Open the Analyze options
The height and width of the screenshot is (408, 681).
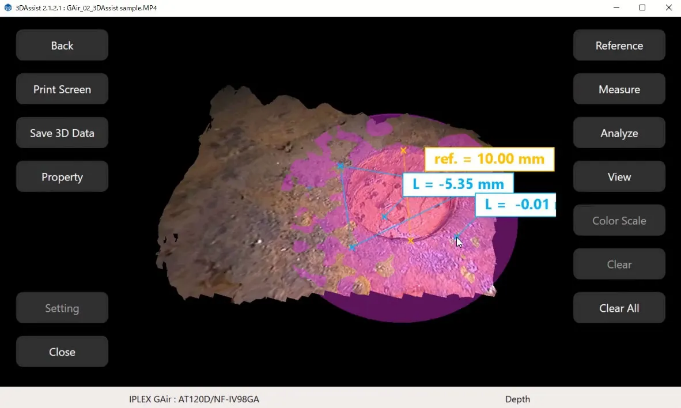619,133
